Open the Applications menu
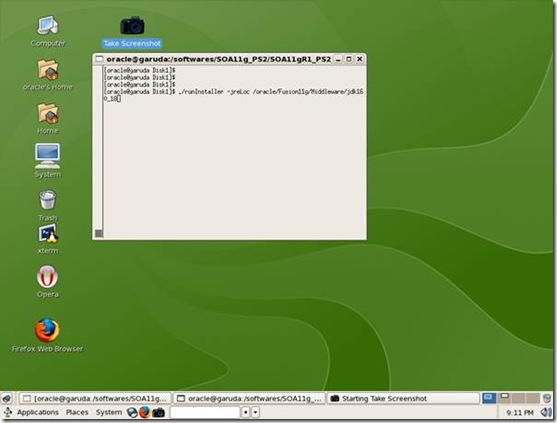 pos(38,412)
